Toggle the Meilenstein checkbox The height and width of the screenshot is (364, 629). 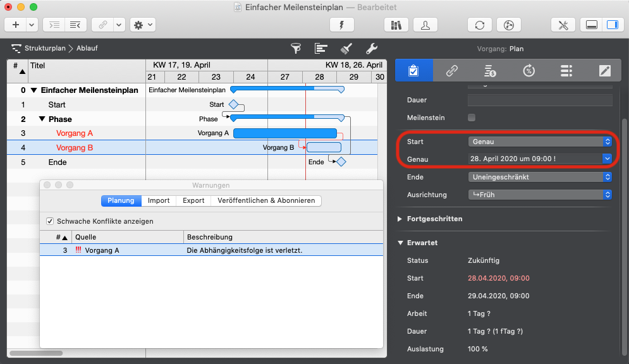[471, 118]
